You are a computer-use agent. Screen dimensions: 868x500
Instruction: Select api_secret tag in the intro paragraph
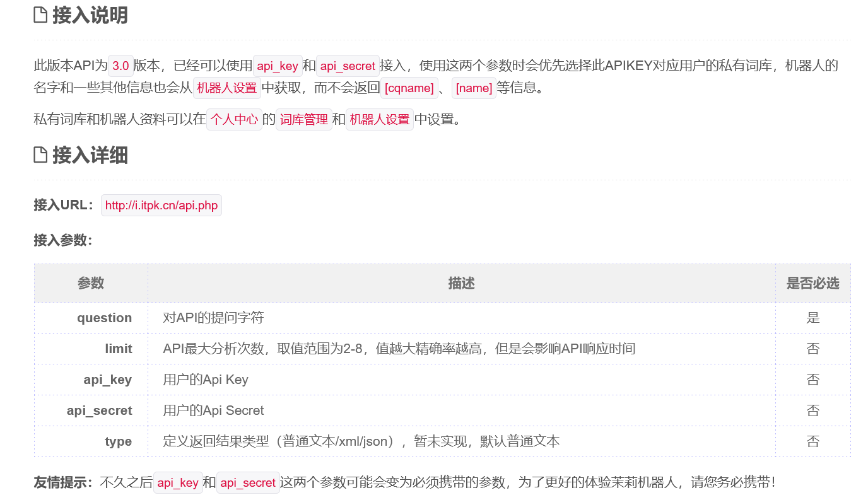pos(348,66)
